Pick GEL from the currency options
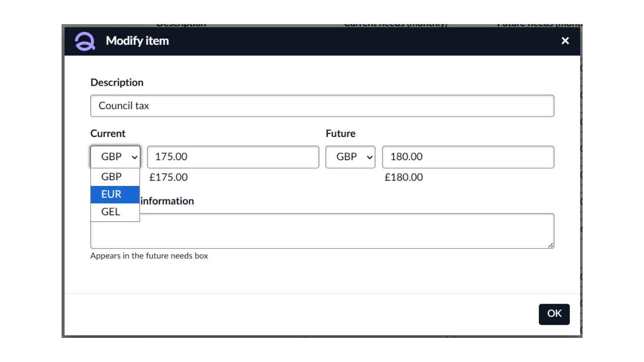The width and height of the screenshot is (644, 362). click(x=115, y=212)
